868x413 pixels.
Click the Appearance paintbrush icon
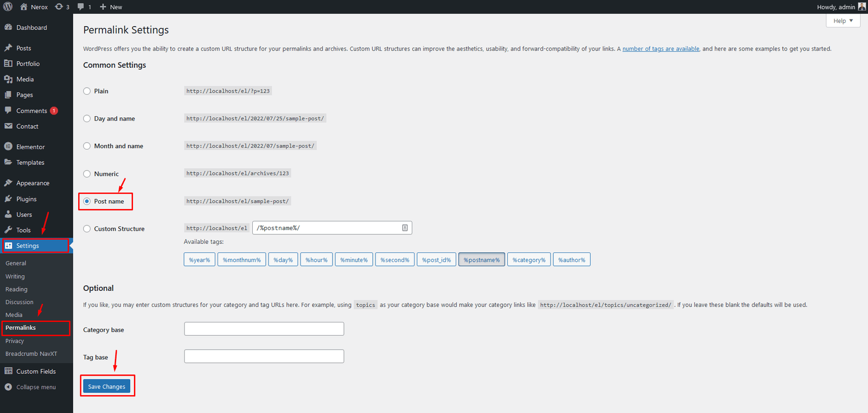click(x=8, y=183)
